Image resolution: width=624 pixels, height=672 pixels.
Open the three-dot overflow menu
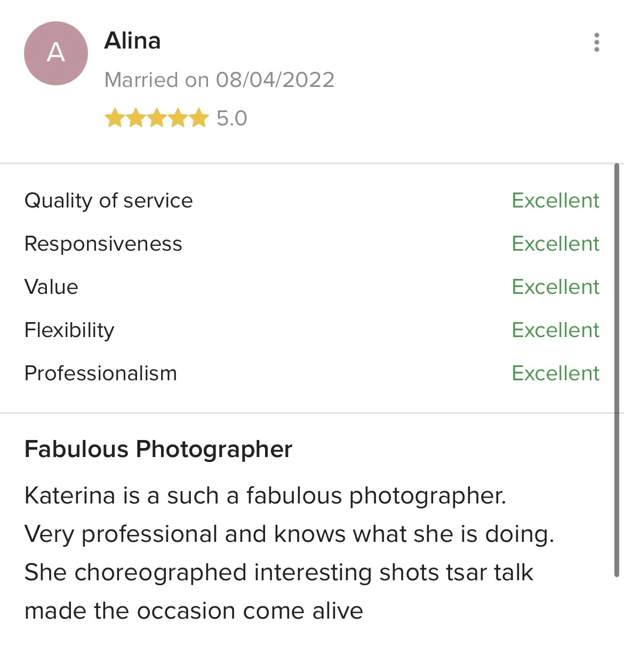596,43
